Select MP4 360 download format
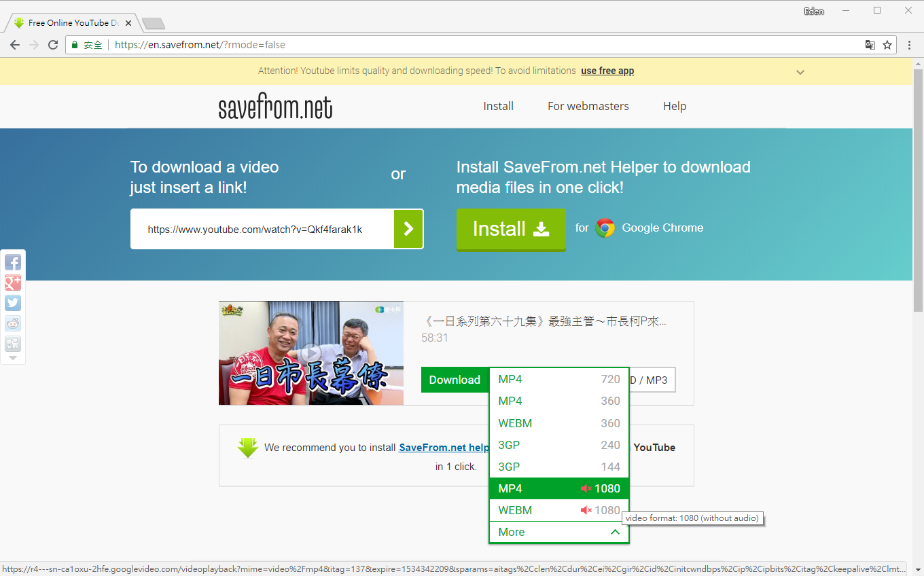This screenshot has height=576, width=924. click(x=559, y=401)
